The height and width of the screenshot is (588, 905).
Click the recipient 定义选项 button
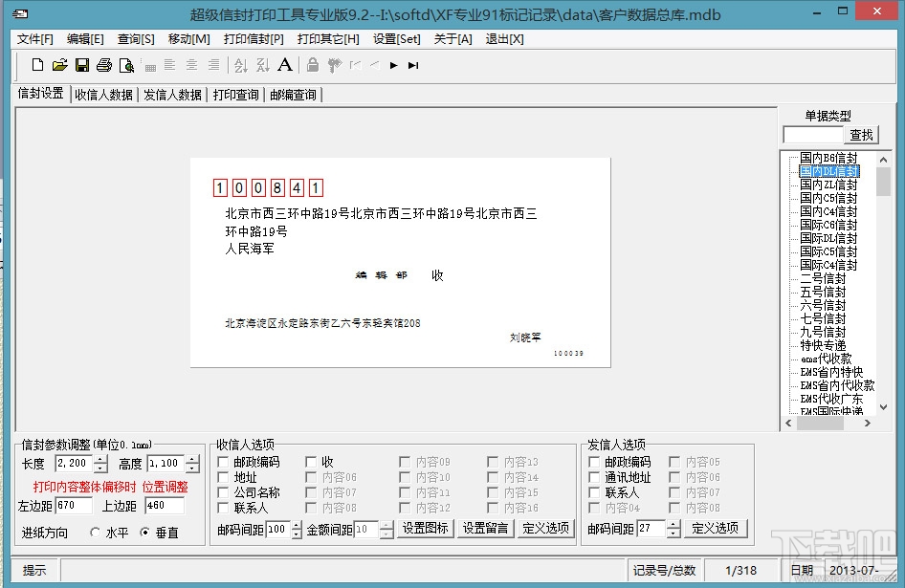[x=545, y=528]
